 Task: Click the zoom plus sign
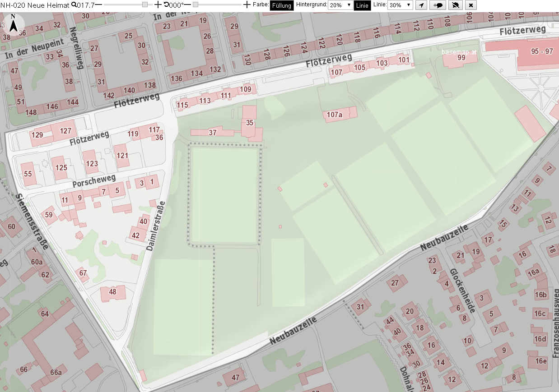coord(158,5)
